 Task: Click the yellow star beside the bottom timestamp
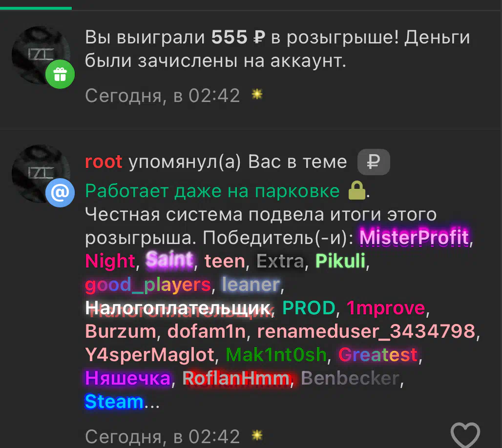[257, 435]
